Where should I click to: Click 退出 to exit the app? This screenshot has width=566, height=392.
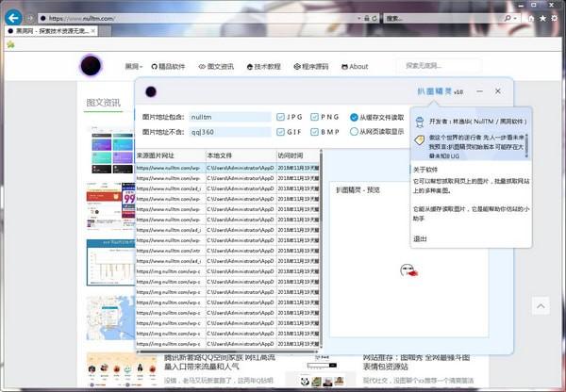tap(420, 238)
